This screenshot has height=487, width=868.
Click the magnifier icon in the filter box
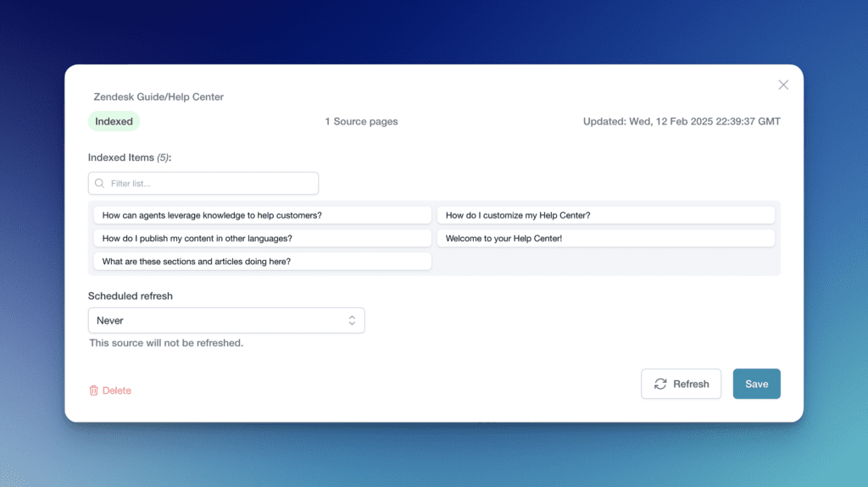coord(100,184)
